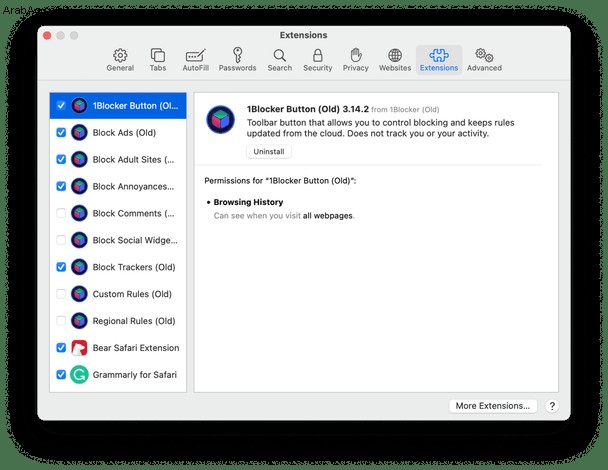
Task: Click the Browsing History permission heading
Action: [x=248, y=202]
